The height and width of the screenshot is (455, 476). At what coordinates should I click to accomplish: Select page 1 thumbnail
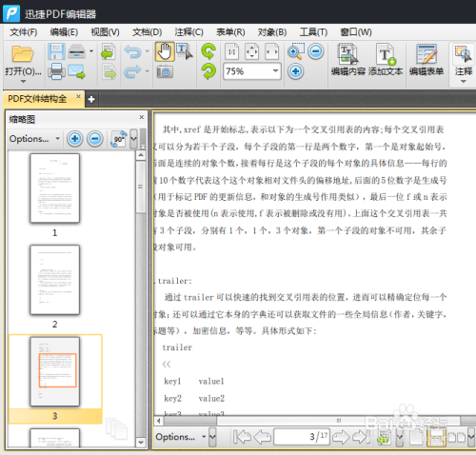click(55, 188)
